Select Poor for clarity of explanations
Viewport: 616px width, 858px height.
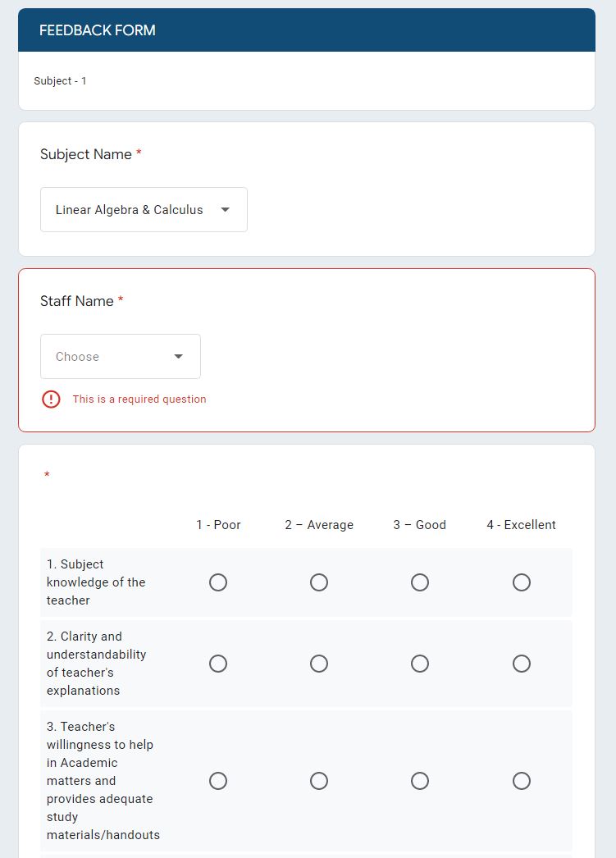click(217, 664)
